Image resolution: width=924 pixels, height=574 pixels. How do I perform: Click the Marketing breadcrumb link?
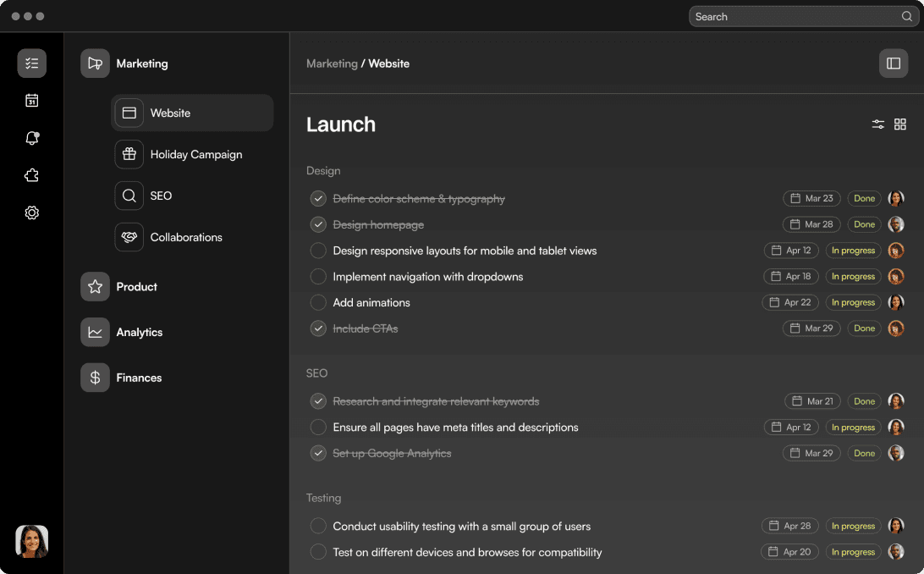click(x=331, y=63)
